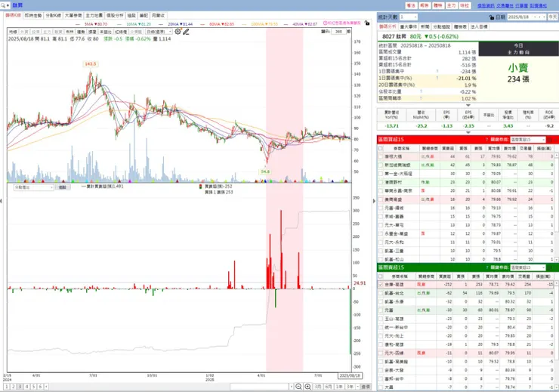Image resolution: width=559 pixels, height=392 pixels.
Task: Click next page arrow after page 6
Action: 46,387
